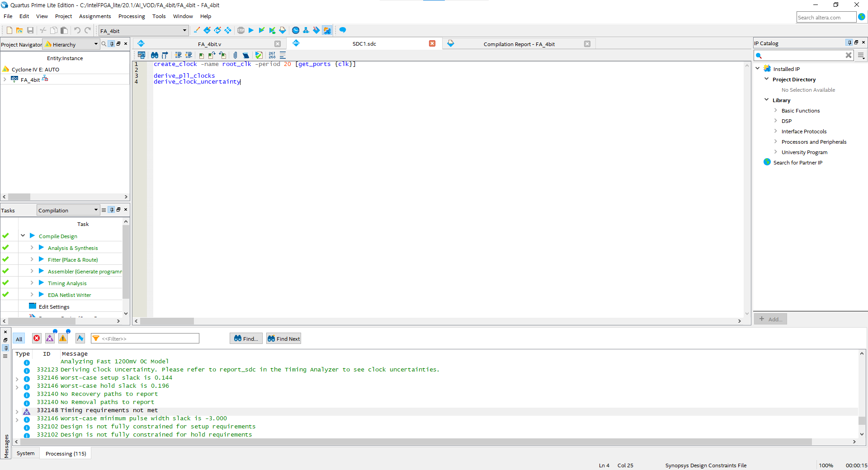Toggle info messages flag filter

pyautogui.click(x=80, y=338)
